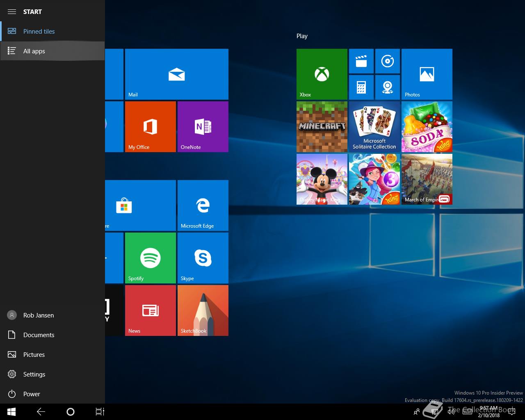Toggle Task View in taskbar
The image size is (525, 420).
100,412
